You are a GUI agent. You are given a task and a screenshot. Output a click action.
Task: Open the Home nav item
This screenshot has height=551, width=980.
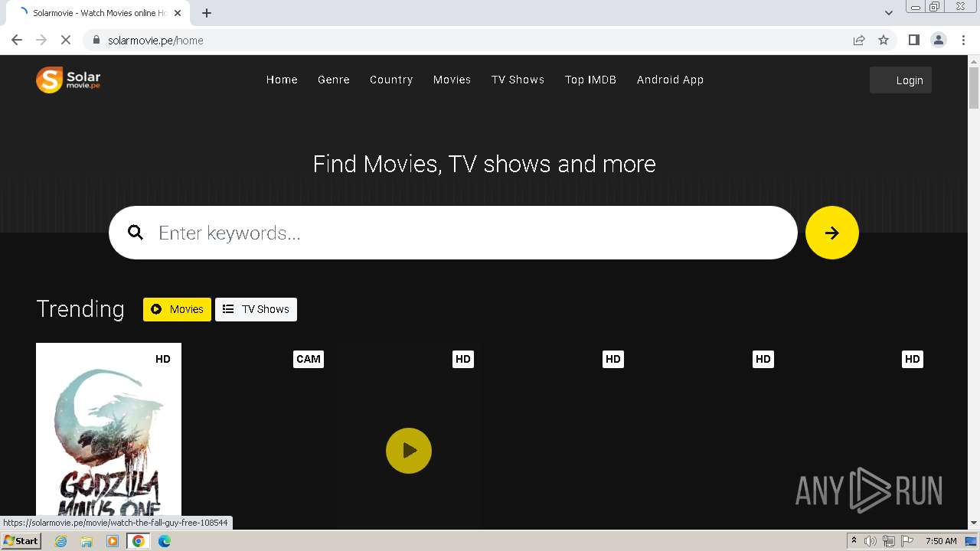tap(282, 80)
